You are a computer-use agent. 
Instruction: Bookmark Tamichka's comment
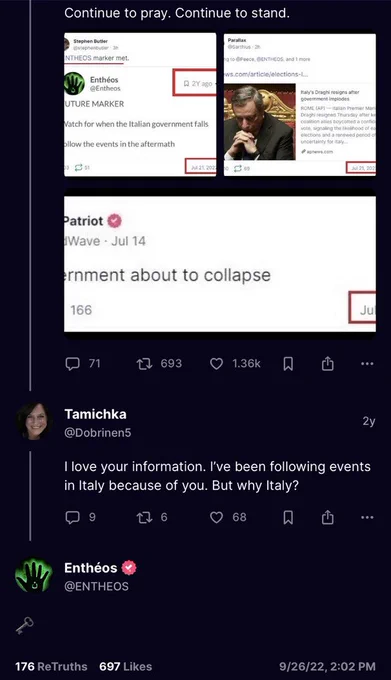pyautogui.click(x=288, y=517)
